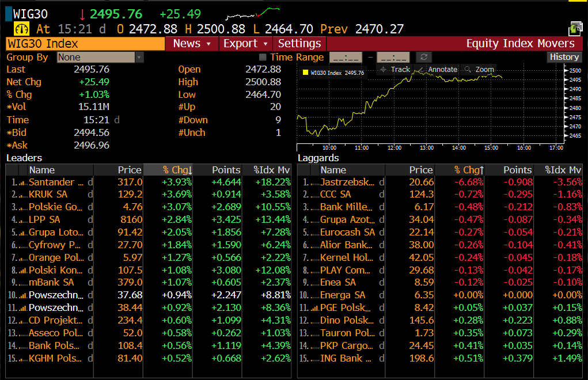
Task: Sort Laggards by the % Chg column header
Action: coord(460,170)
